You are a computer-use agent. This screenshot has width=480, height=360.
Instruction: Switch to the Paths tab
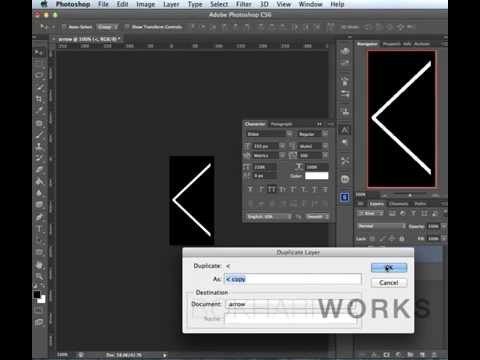point(420,204)
